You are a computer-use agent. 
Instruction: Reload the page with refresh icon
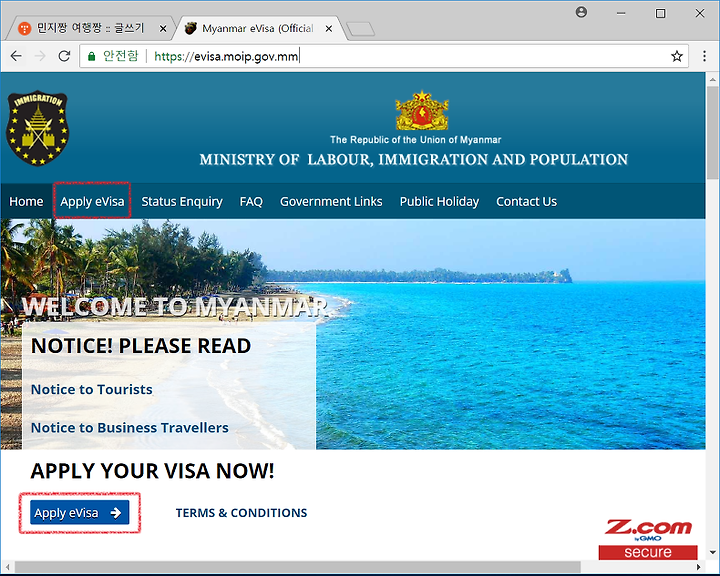tap(64, 56)
